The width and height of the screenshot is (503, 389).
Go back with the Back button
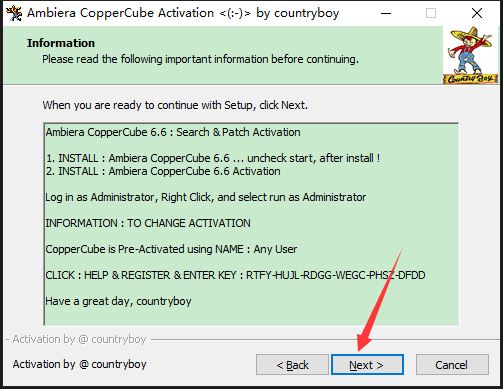click(x=292, y=365)
